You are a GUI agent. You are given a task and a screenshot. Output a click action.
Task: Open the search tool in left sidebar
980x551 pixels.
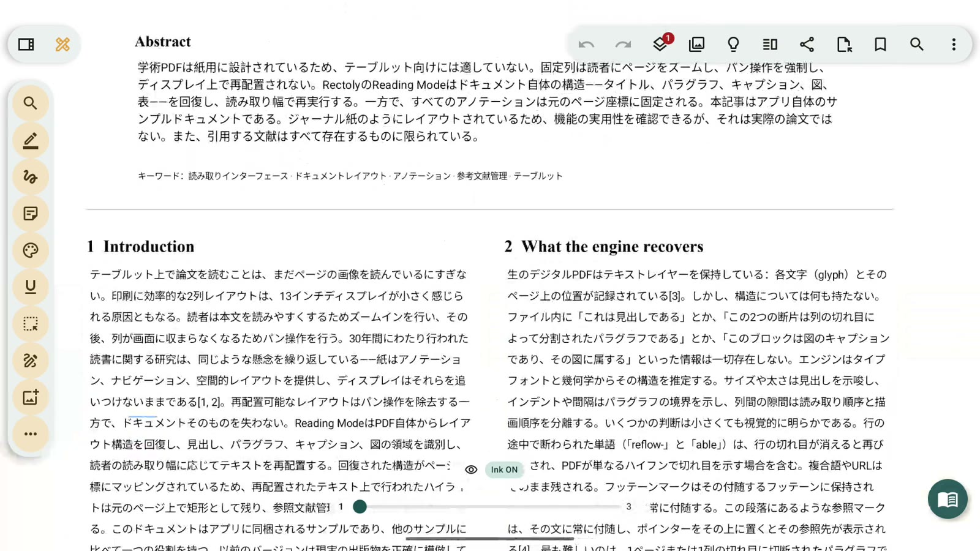coord(31,103)
